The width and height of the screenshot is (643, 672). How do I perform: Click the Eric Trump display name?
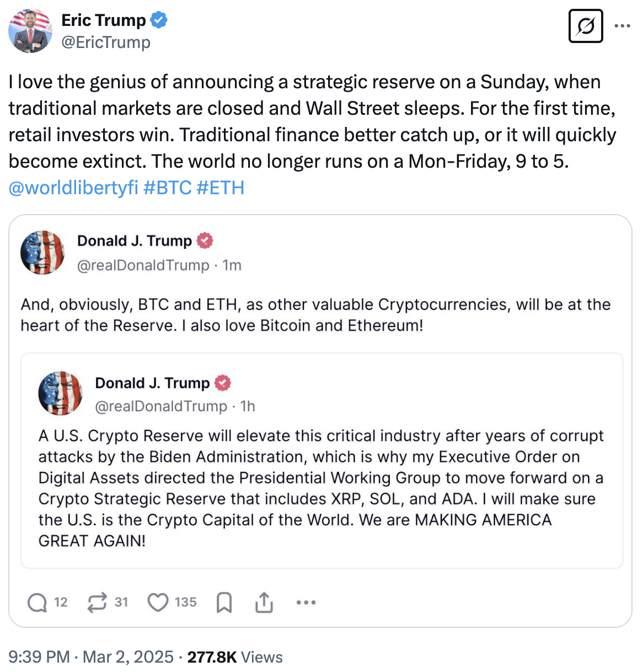click(104, 20)
